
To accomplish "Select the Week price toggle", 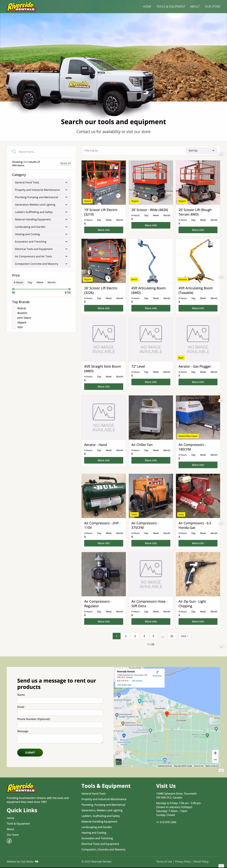I will click(40, 282).
